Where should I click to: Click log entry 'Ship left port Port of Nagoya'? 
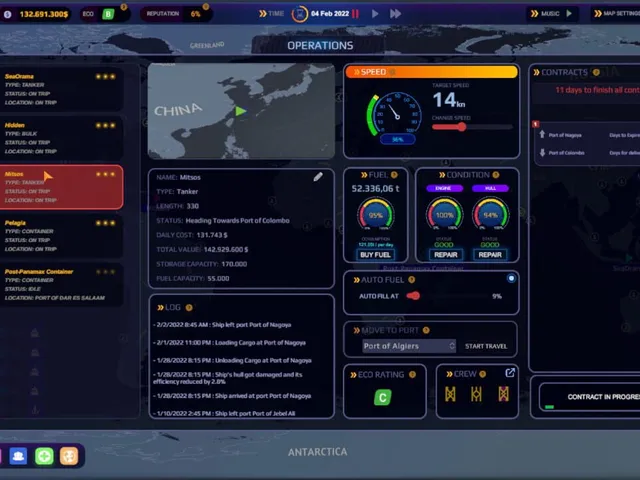click(x=222, y=325)
